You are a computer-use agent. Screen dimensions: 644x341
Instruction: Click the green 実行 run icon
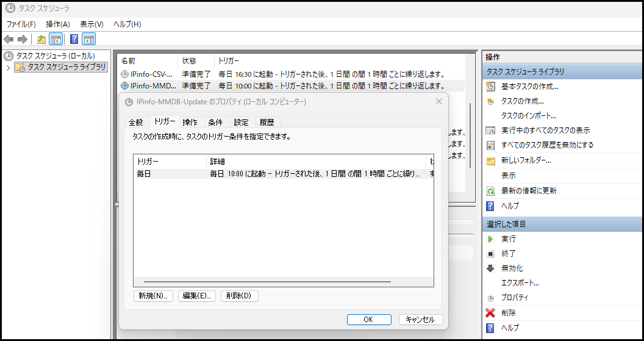tap(490, 239)
